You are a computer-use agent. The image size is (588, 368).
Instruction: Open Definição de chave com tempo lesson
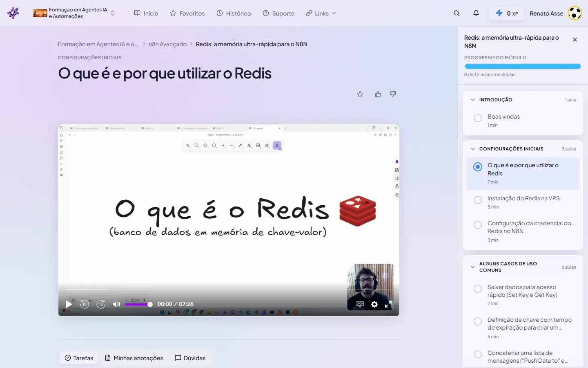(530, 323)
